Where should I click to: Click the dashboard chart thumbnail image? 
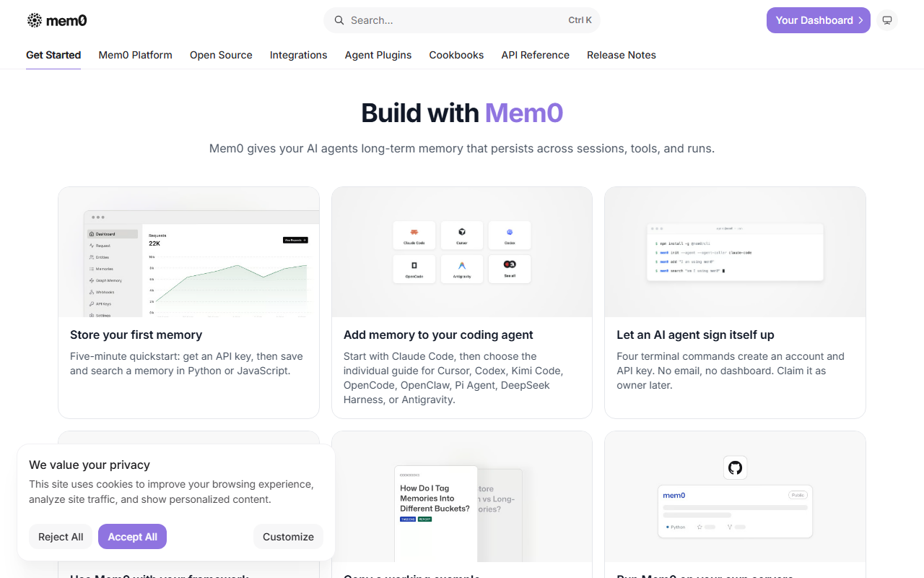188,252
